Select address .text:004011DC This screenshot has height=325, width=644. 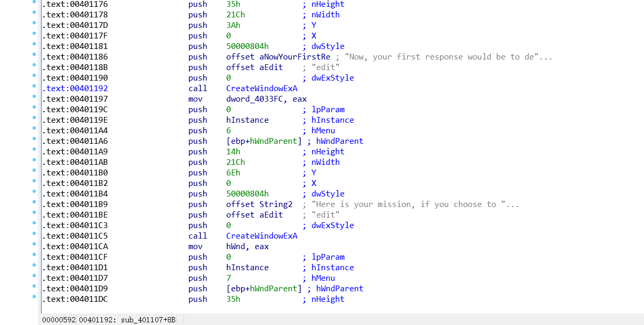pos(75,299)
